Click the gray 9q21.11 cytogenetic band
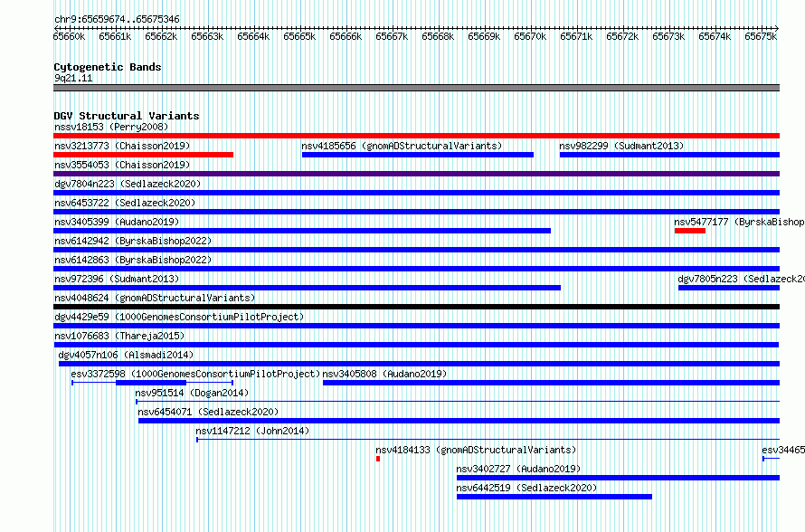 416,88
